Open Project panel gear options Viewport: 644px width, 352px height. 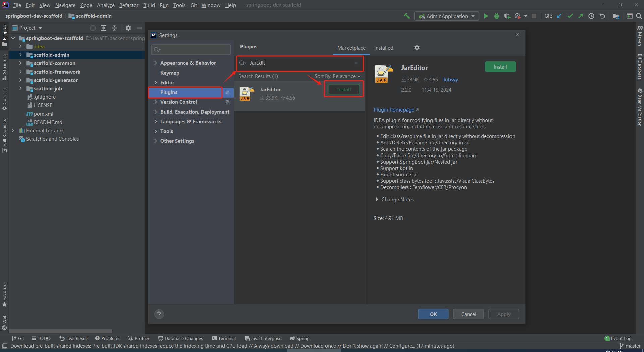click(128, 28)
